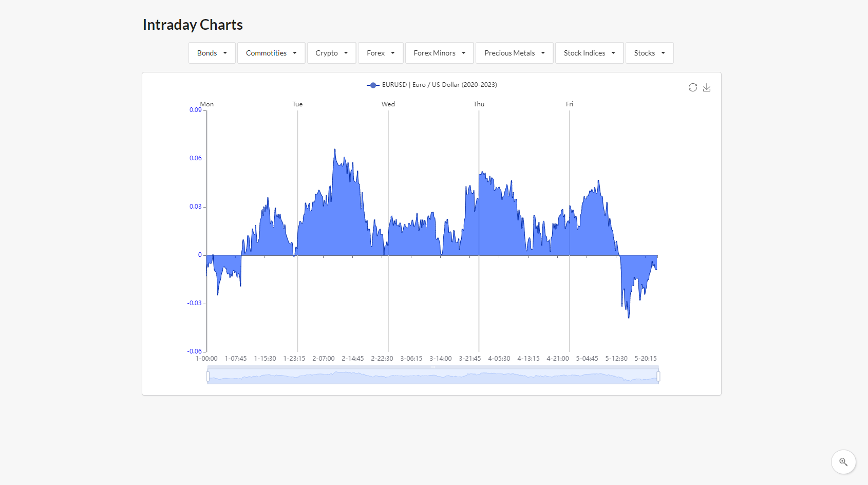Click the chart refresh icon

point(692,87)
